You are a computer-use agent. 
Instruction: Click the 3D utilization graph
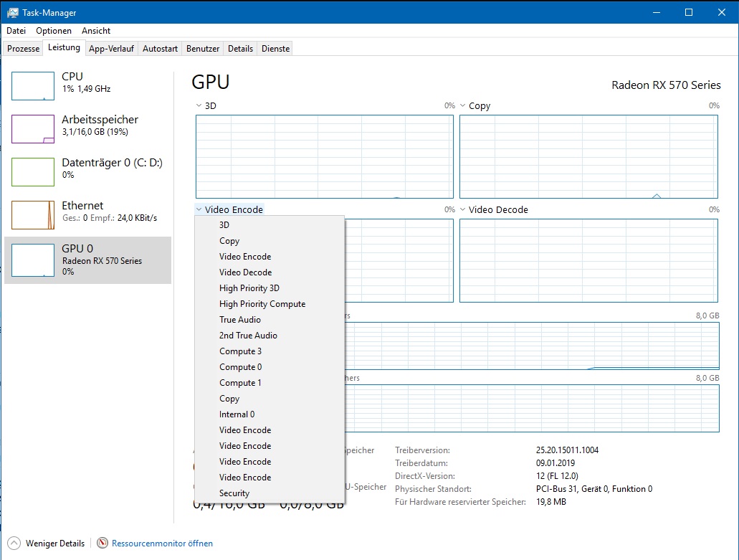[325, 156]
